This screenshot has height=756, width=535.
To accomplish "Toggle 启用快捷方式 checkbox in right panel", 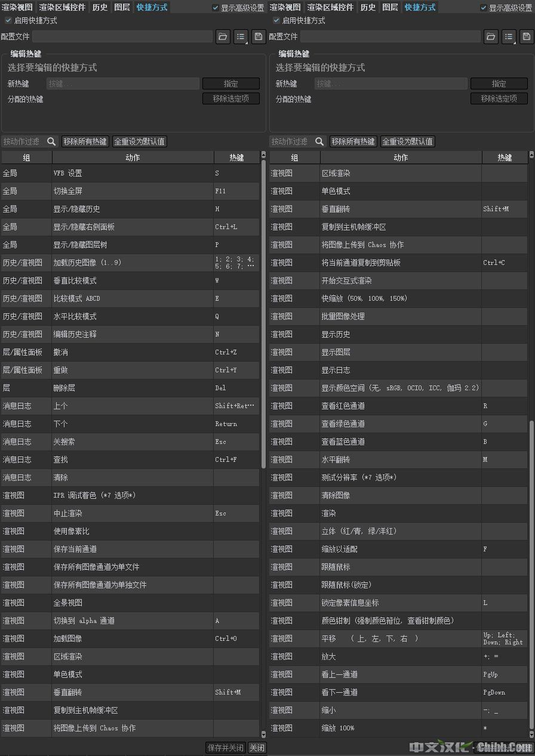I will pyautogui.click(x=276, y=20).
